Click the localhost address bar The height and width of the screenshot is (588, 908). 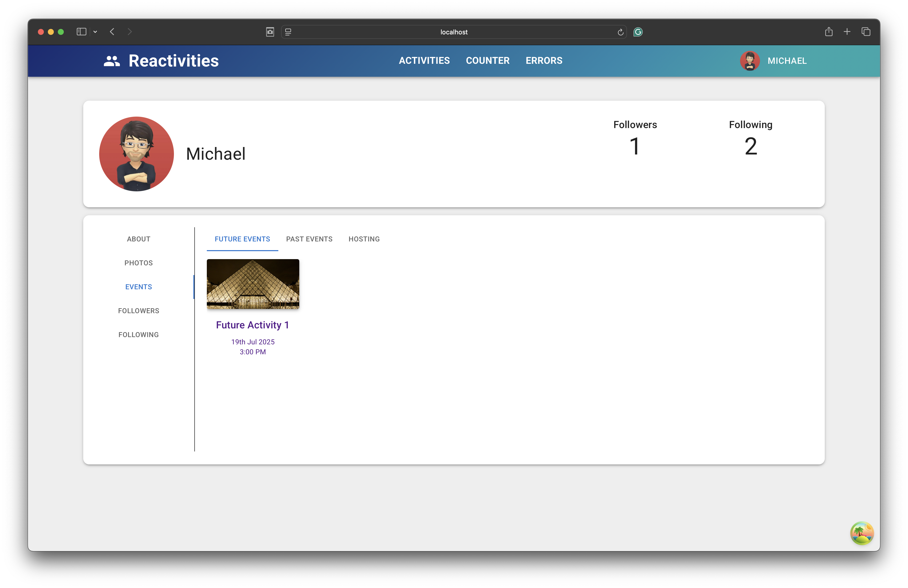(x=454, y=32)
